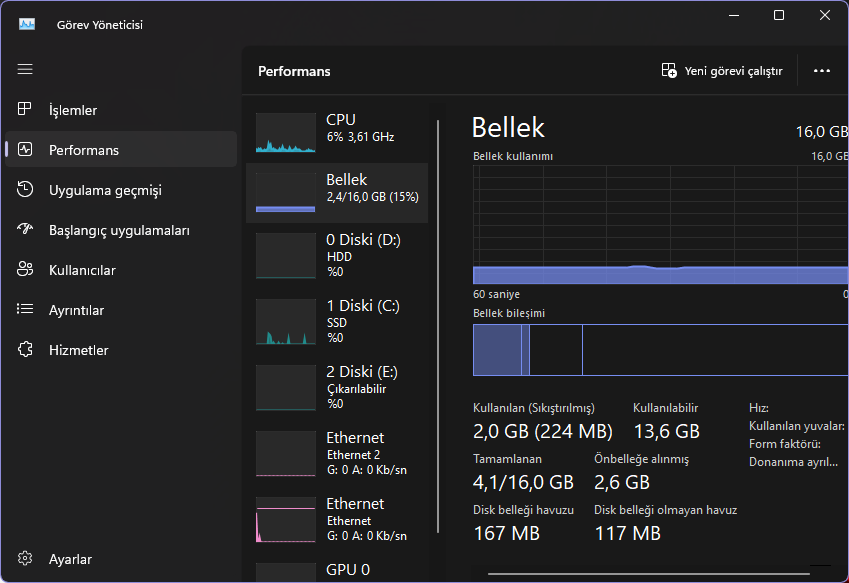Image resolution: width=849 pixels, height=583 pixels.
Task: Click the Ayrıntılar list icon
Action: (x=26, y=310)
